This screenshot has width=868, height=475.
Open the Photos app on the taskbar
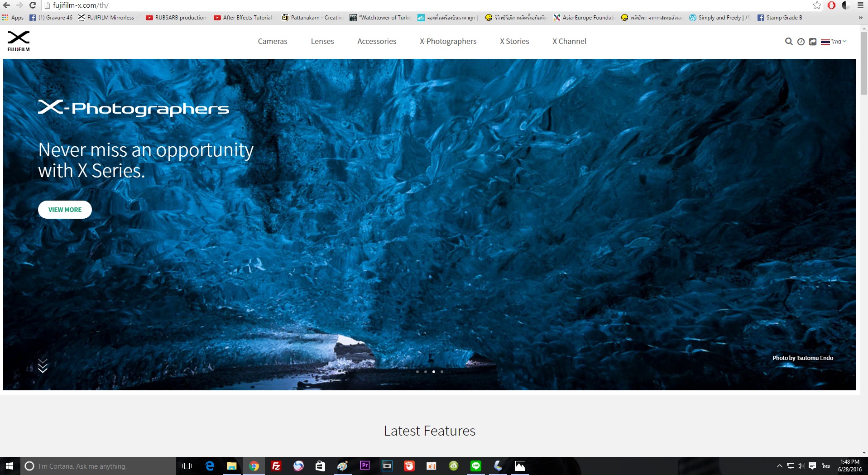point(520,466)
